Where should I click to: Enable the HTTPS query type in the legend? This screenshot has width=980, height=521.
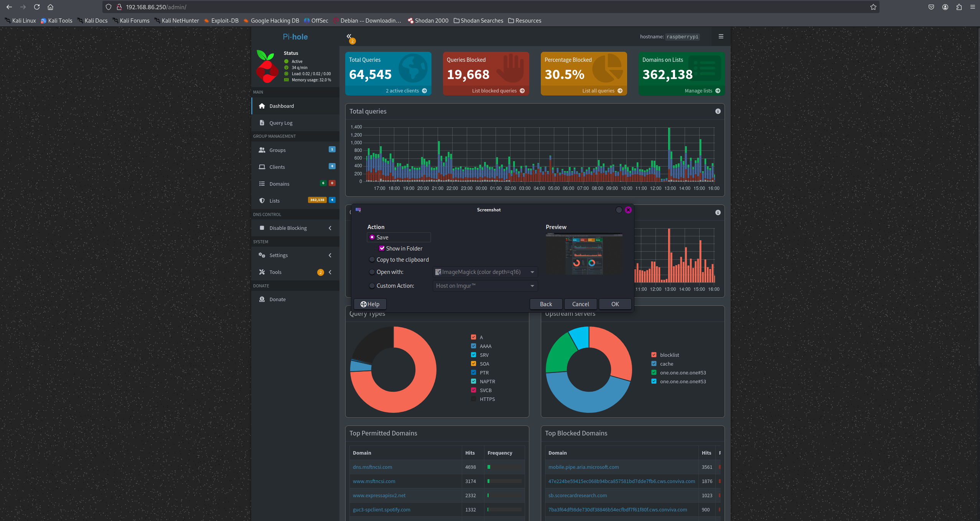(473, 399)
